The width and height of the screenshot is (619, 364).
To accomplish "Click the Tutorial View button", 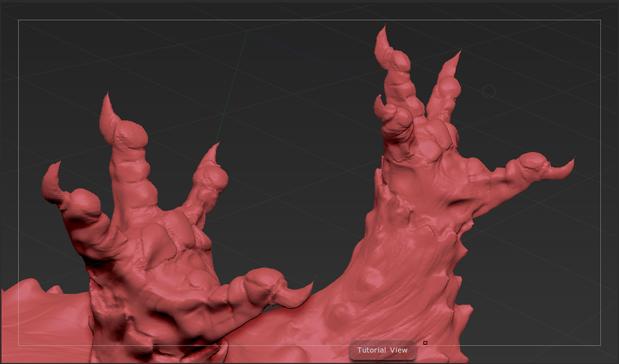I will (x=382, y=350).
